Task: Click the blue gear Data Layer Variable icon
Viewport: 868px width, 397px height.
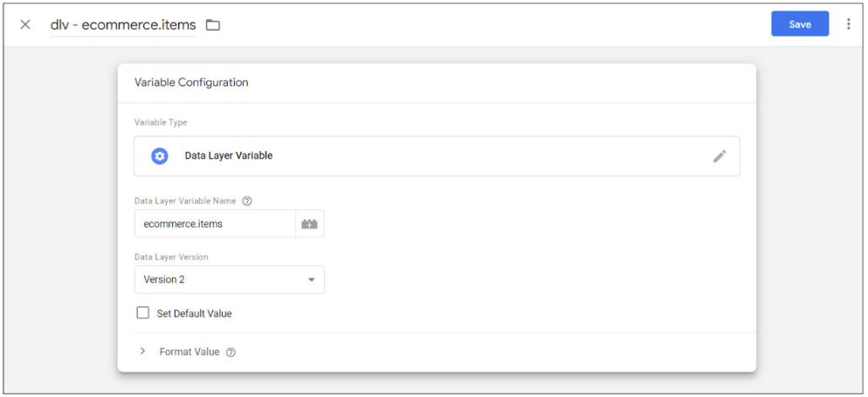Action: coord(160,156)
